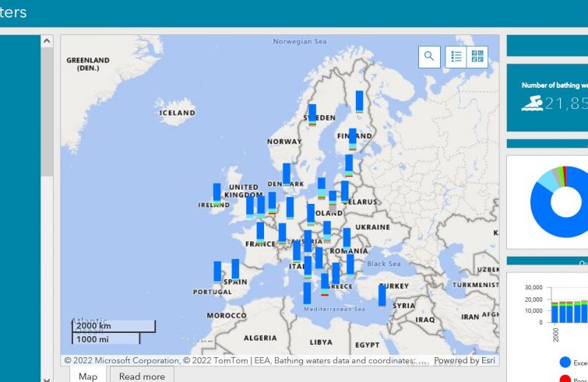The width and height of the screenshot is (588, 382).
Task: Click Finland's bathing water bar marker
Action: (x=353, y=139)
